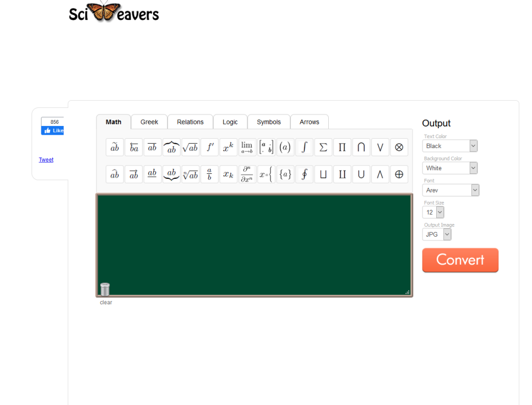
Task: Clear the board with trash can icon
Action: coord(105,289)
